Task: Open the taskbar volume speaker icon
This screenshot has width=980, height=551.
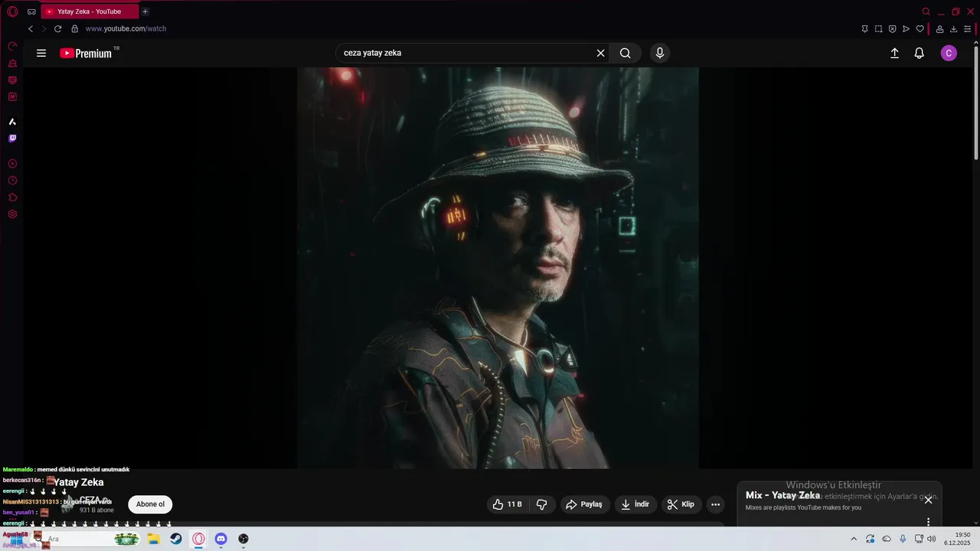Action: click(x=932, y=539)
